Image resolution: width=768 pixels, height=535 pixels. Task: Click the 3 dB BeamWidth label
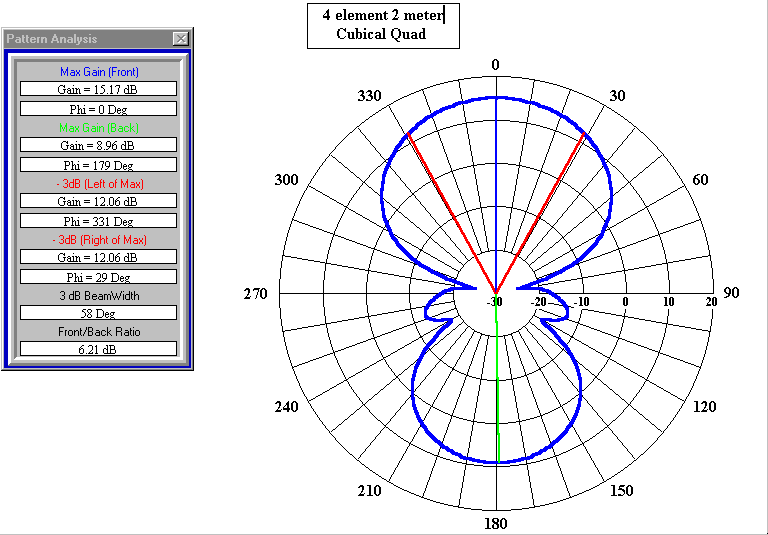pyautogui.click(x=98, y=296)
